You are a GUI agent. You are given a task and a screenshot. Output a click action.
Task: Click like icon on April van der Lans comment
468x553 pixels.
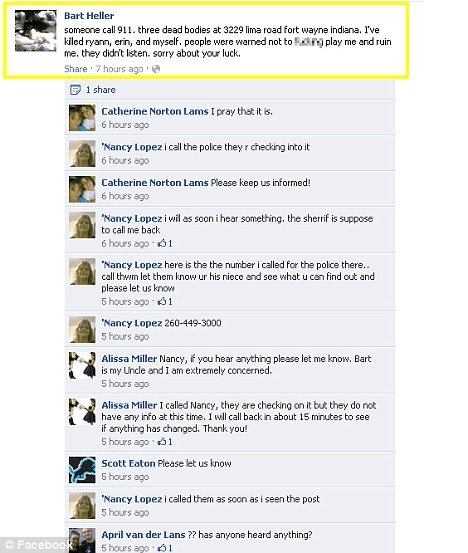point(162,548)
